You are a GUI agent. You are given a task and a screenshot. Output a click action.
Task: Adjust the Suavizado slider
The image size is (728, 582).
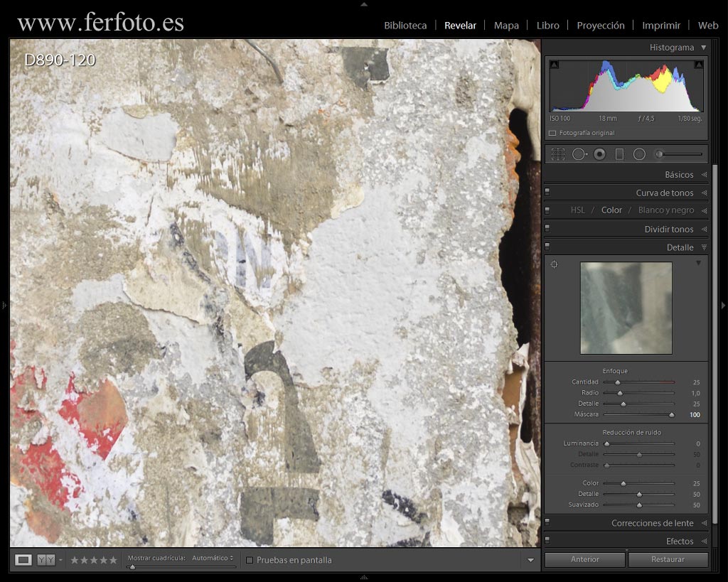click(x=639, y=505)
